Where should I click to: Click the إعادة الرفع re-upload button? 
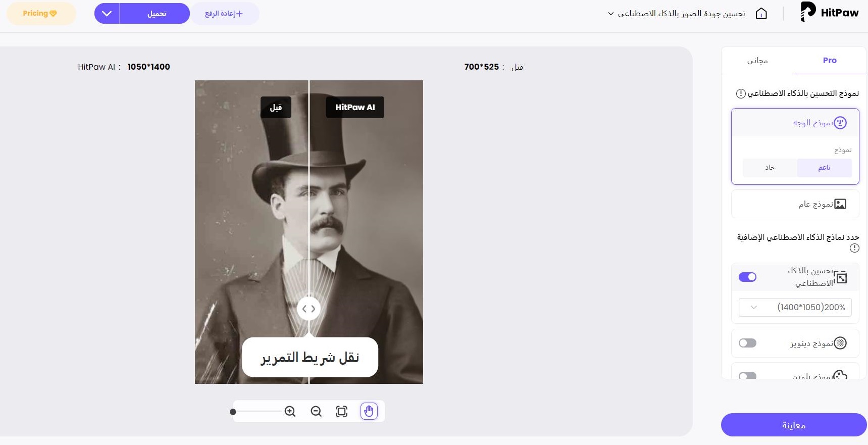pyautogui.click(x=224, y=14)
